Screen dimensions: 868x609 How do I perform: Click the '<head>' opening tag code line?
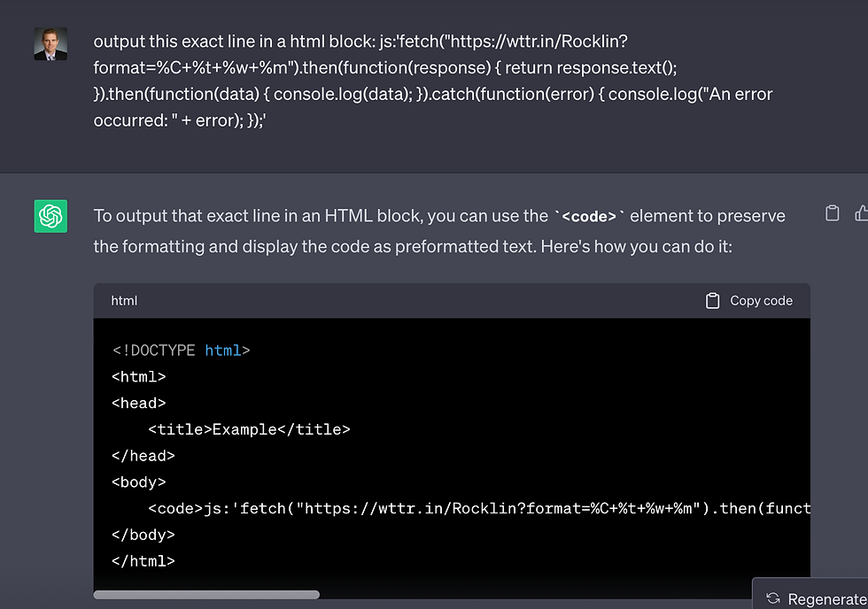point(138,404)
